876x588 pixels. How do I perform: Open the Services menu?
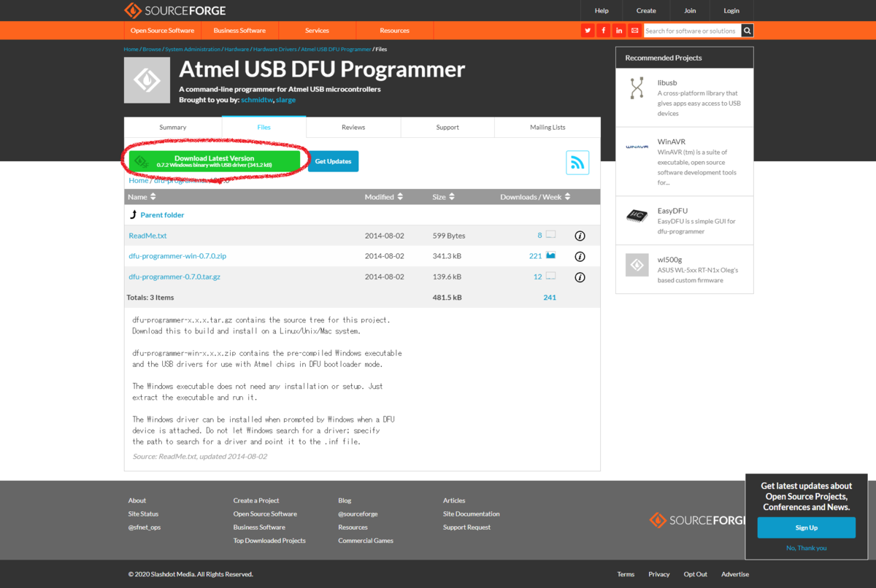coord(317,31)
